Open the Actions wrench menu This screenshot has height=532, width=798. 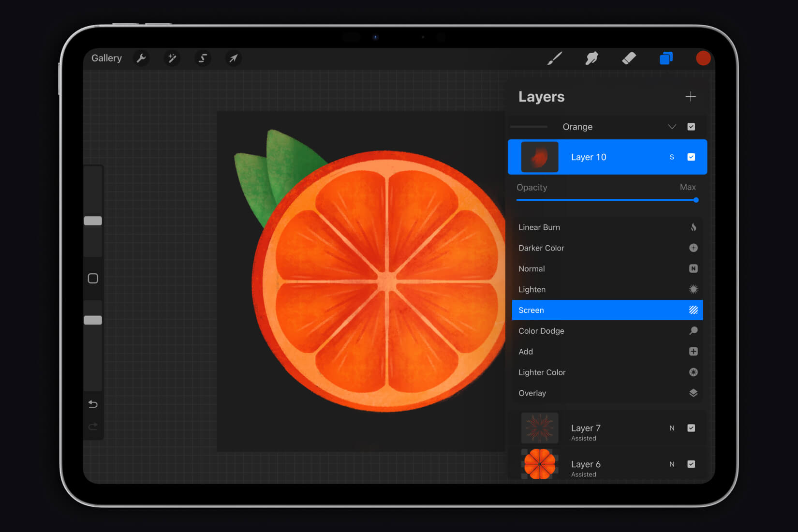pyautogui.click(x=141, y=59)
